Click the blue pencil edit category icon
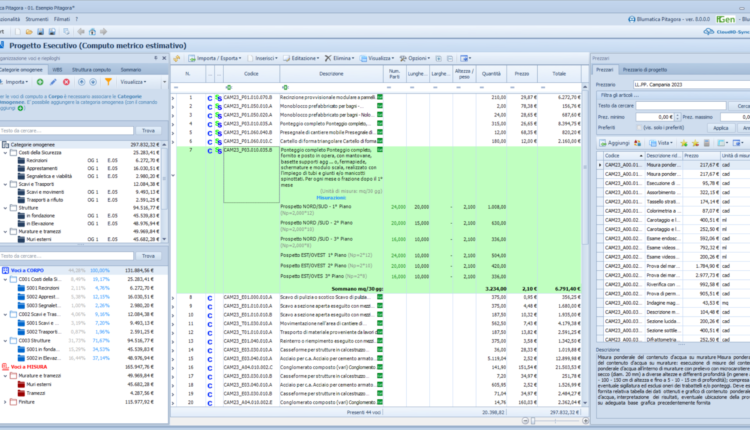 [53, 82]
